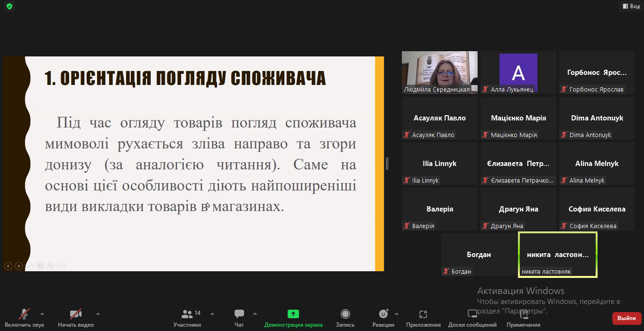Select Людмила Середницкая video thumbnail
This screenshot has width=644, height=331.
[439, 72]
